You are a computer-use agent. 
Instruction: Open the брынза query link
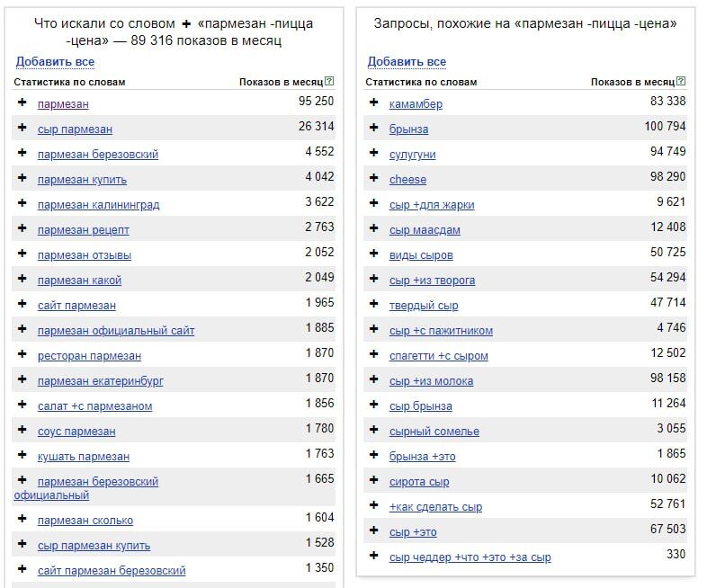click(408, 129)
